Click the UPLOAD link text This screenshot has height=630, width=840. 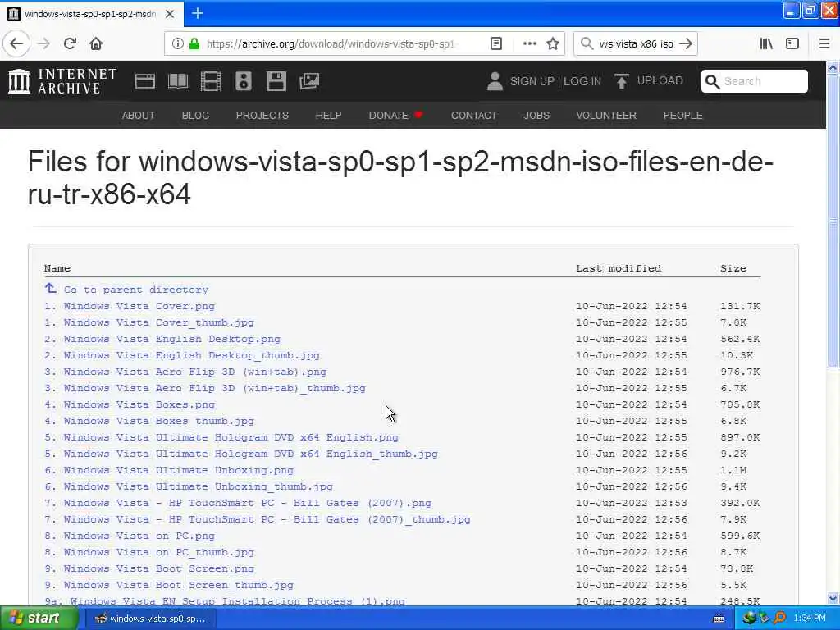(x=660, y=81)
